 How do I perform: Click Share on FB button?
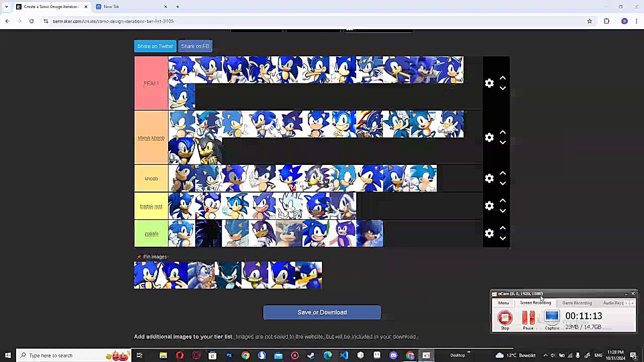[x=195, y=46]
